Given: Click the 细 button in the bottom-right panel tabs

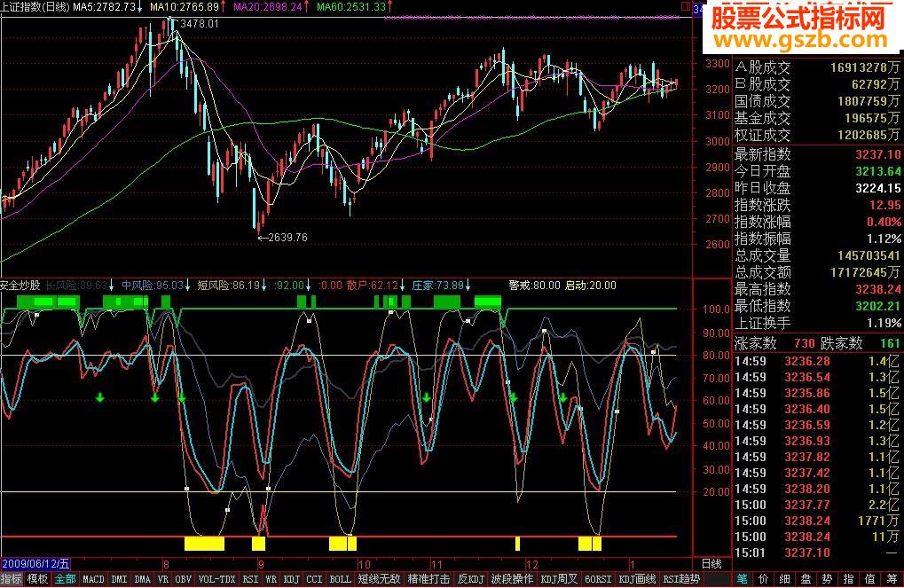Looking at the screenshot, I should pos(784,579).
